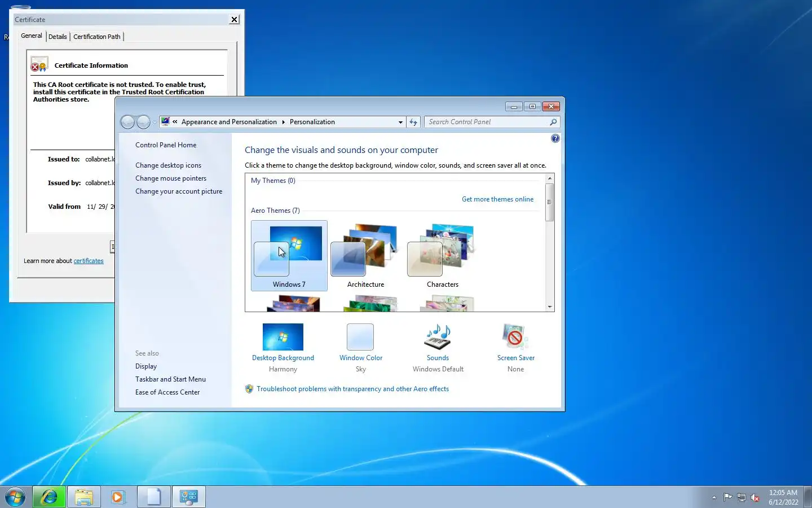Click the Desktop Background link text
Screen dimensions: 812x508
click(x=283, y=358)
